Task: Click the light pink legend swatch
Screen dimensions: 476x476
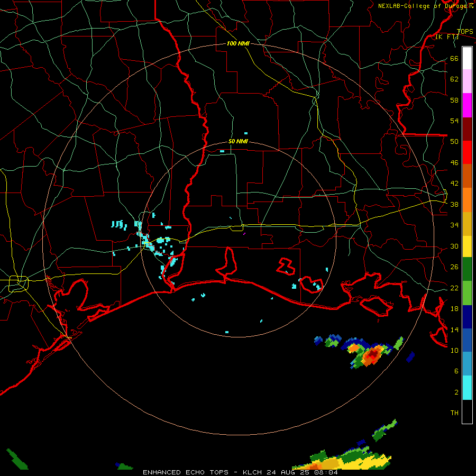Action: [467, 81]
